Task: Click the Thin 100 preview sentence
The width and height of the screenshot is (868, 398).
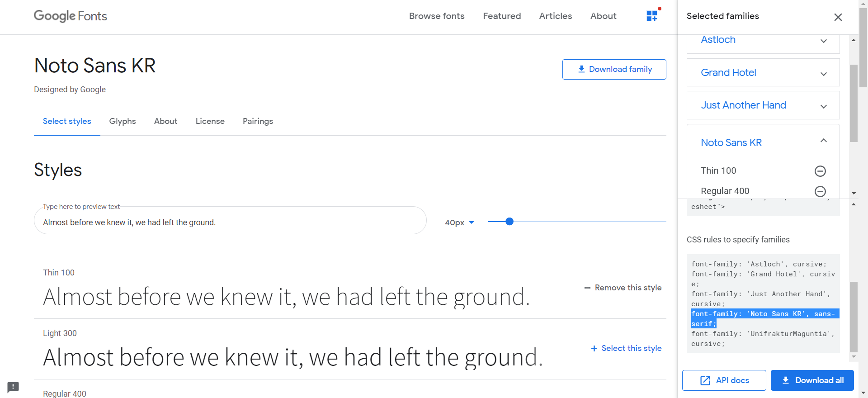Action: pos(286,297)
